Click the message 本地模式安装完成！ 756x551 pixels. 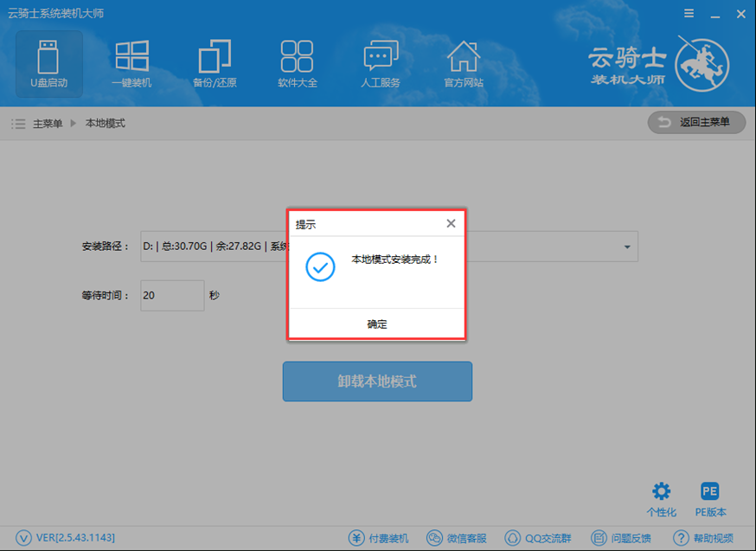395,259
